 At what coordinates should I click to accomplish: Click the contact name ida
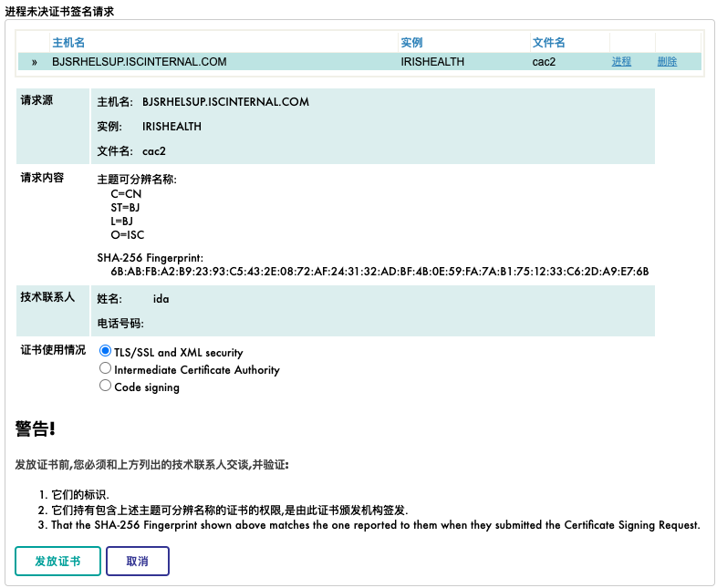[161, 298]
